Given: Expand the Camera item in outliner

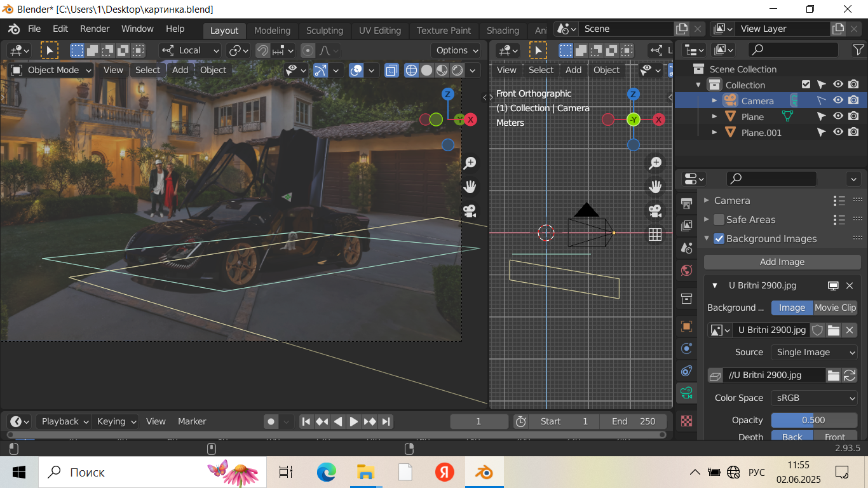Looking at the screenshot, I should (714, 101).
